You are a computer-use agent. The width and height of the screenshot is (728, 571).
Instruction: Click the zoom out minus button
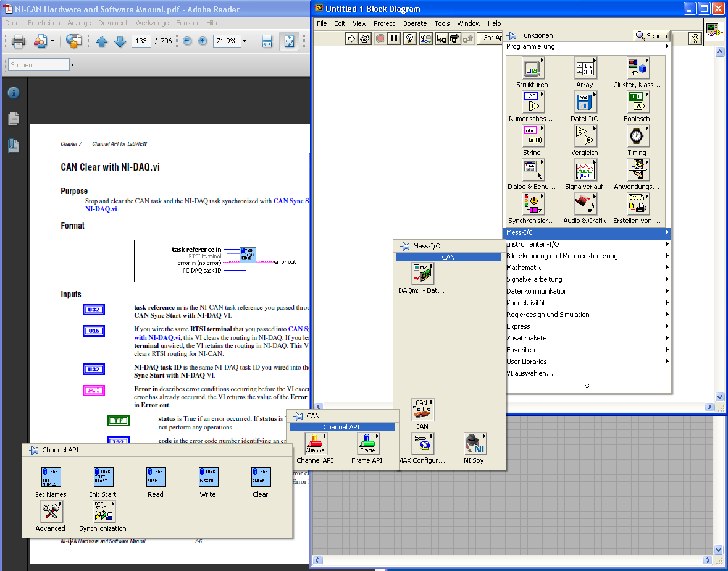pos(187,41)
